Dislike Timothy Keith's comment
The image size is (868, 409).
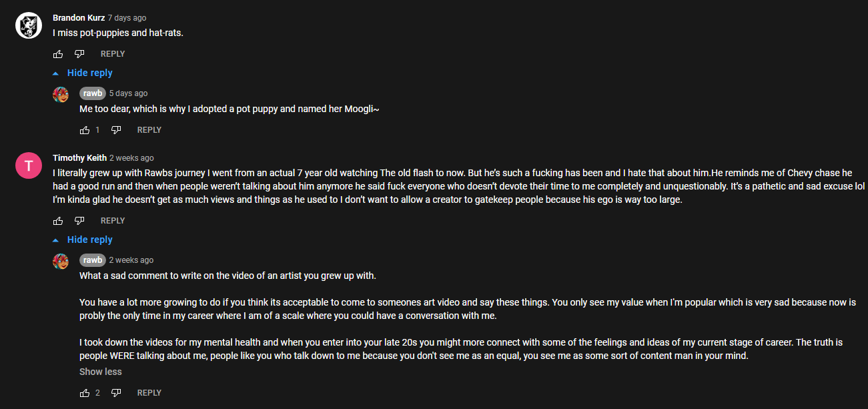[79, 221]
